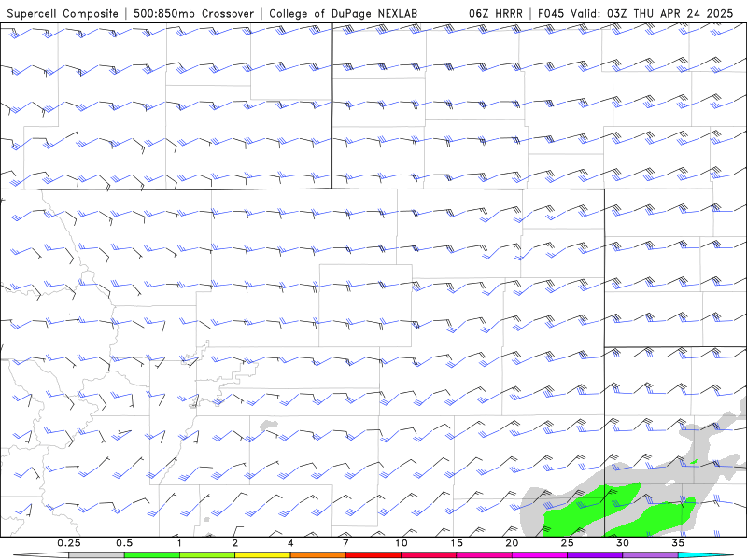The width and height of the screenshot is (747, 560).
Task: Select the "2" legend value
Action: (235, 543)
